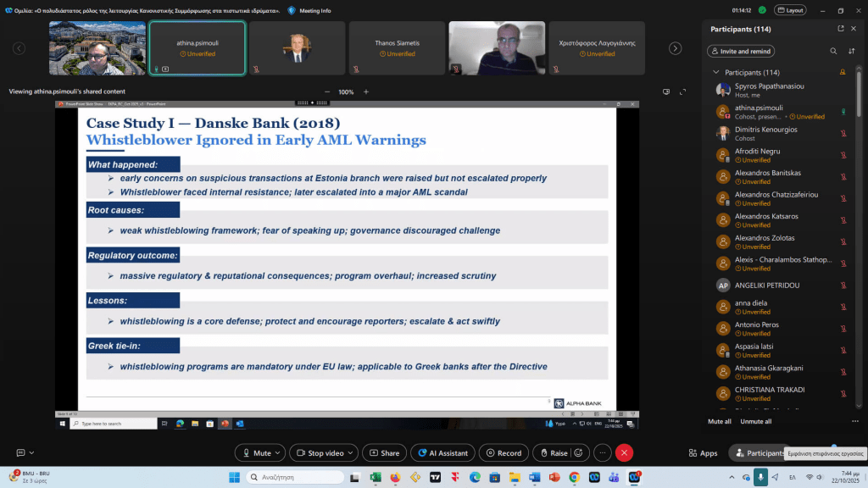Click the Invite and remind button
The height and width of the screenshot is (488, 868).
click(x=740, y=51)
